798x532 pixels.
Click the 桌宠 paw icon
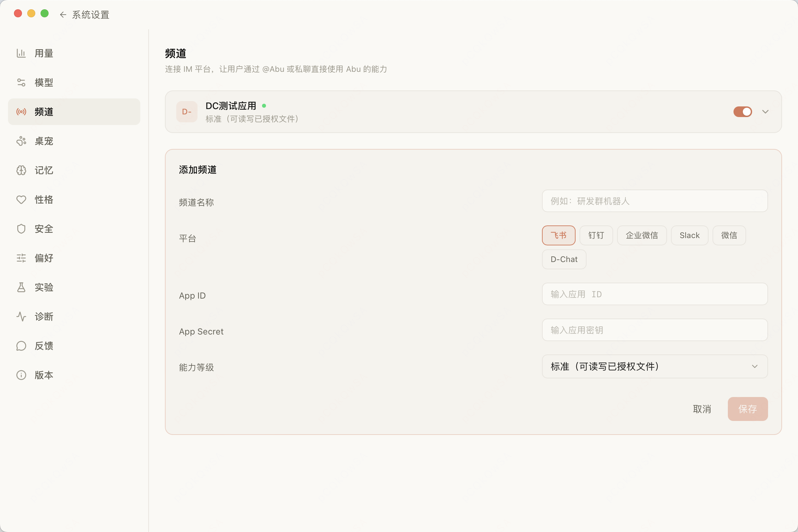point(21,141)
